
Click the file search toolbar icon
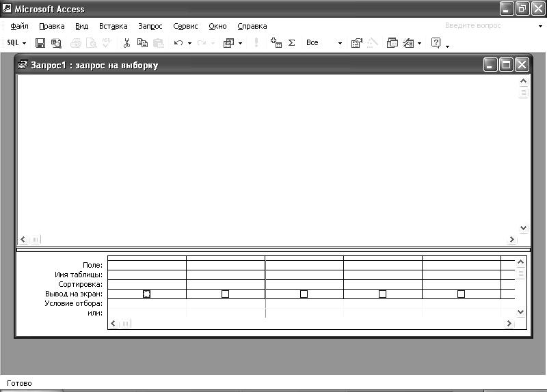56,43
